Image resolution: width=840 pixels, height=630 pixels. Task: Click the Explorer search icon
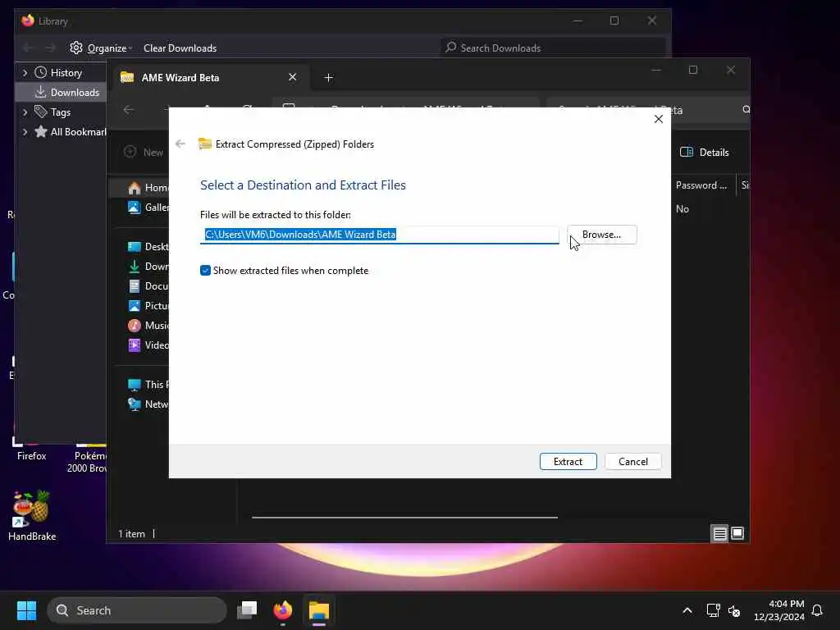click(x=746, y=110)
